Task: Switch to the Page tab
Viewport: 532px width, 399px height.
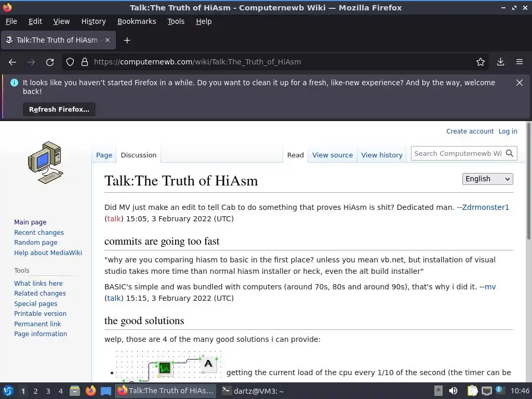Action: [104, 155]
